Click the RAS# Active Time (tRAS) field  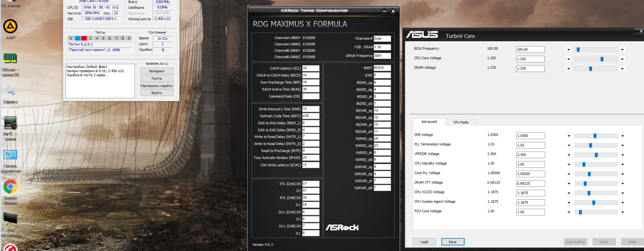[x=311, y=89]
